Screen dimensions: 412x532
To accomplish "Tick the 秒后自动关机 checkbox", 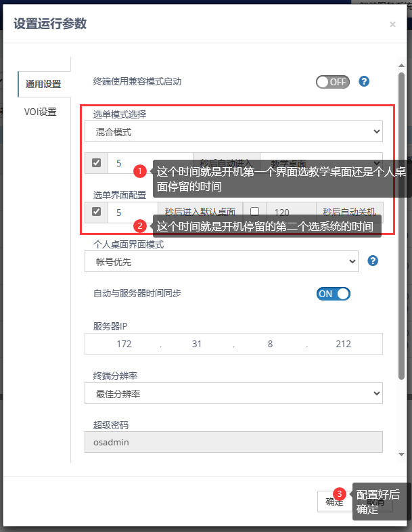I will click(x=254, y=212).
